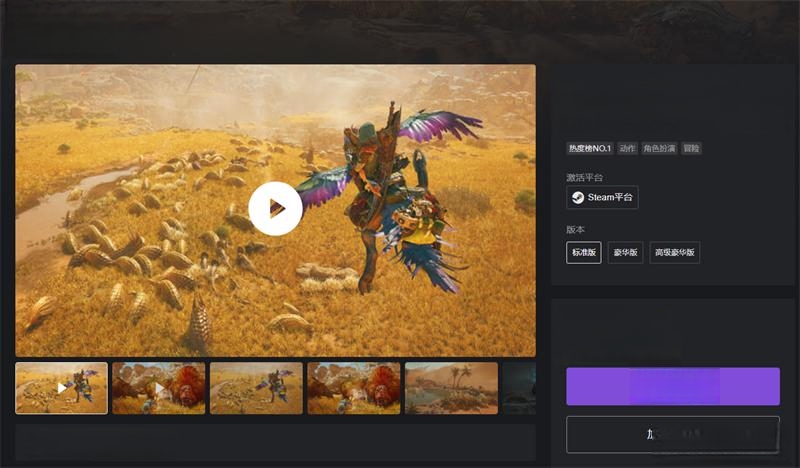Screen dimensions: 800x468
Task: Select the red monster screenshot thumbnail without play icon
Action: pos(354,388)
